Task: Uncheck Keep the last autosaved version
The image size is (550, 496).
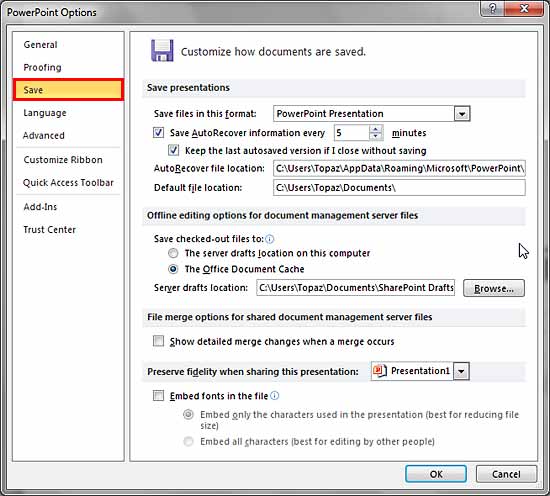Action: click(173, 150)
